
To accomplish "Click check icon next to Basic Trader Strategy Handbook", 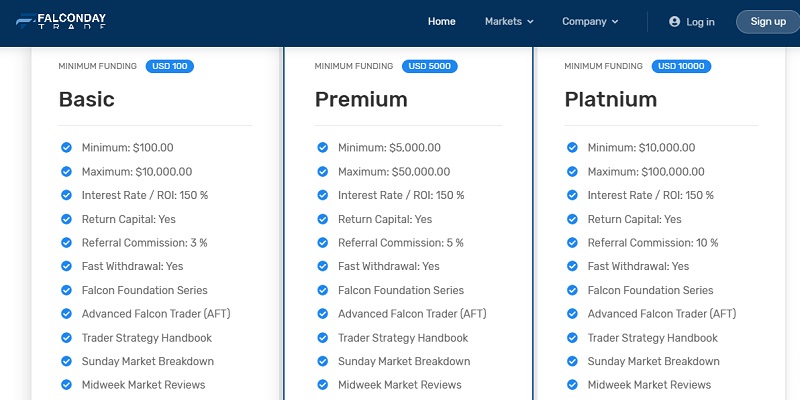I will coord(66,337).
